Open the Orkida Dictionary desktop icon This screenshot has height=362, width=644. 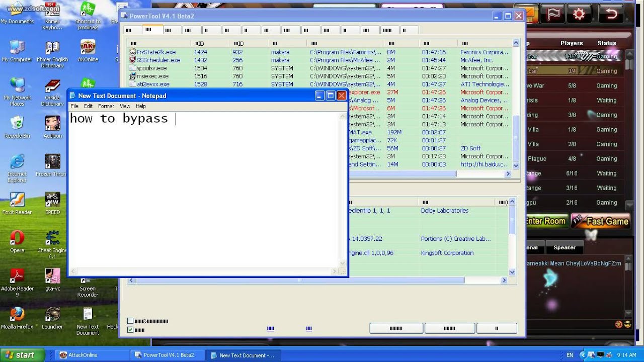(x=52, y=93)
